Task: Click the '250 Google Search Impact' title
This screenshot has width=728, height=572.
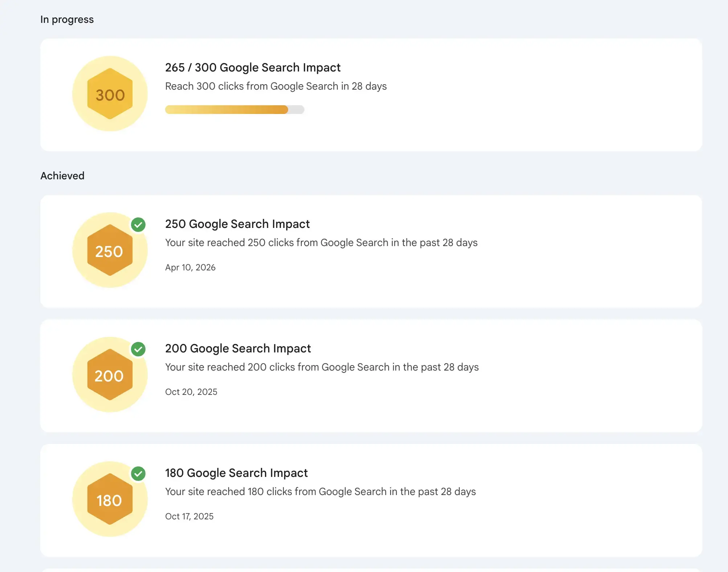Action: pos(237,224)
